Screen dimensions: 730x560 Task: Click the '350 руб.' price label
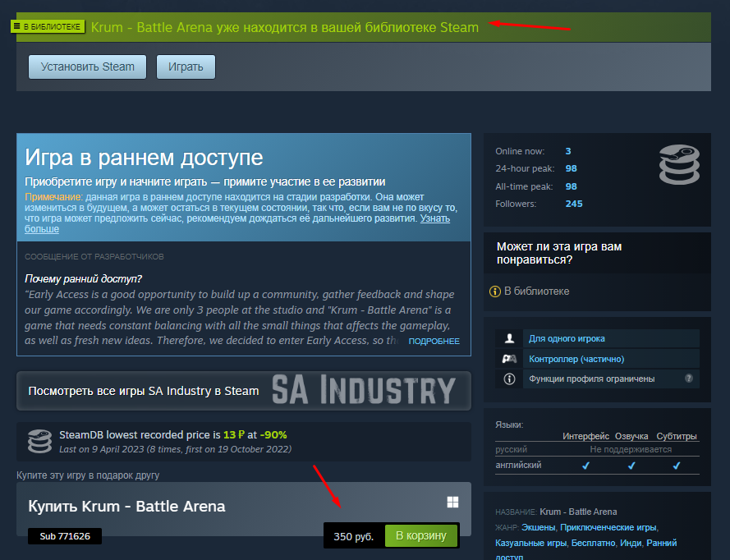point(354,536)
